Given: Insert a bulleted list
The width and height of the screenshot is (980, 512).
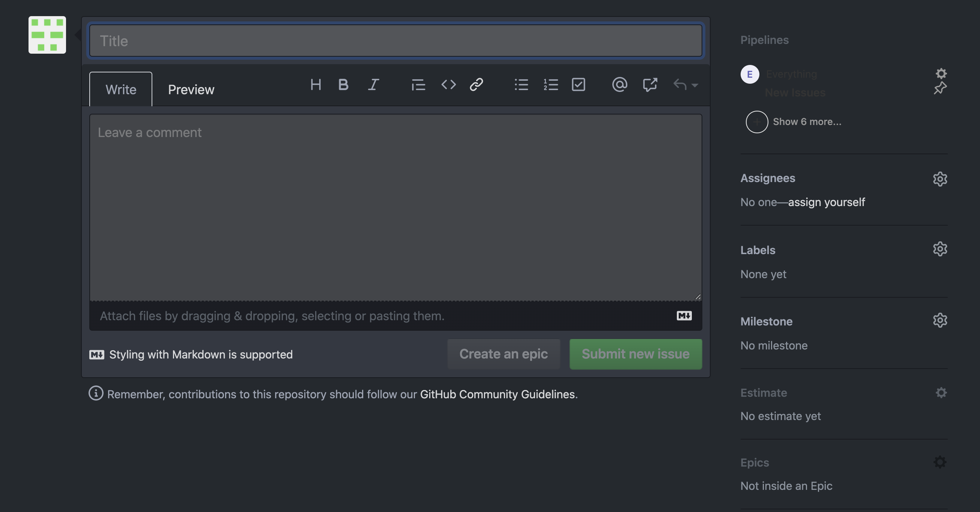Looking at the screenshot, I should pos(521,84).
